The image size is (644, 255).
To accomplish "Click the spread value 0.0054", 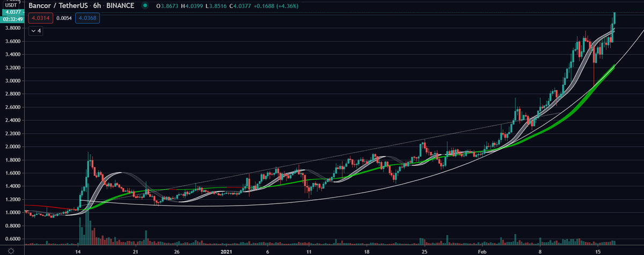I will (x=63, y=19).
